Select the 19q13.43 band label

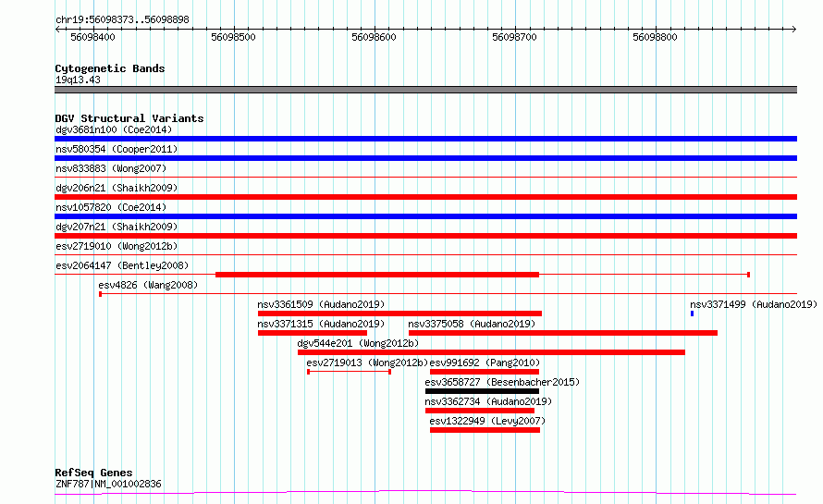click(x=78, y=80)
